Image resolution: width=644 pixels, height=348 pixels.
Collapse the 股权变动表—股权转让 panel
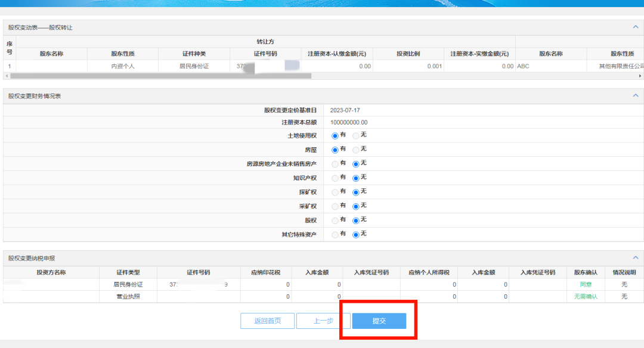pyautogui.click(x=636, y=27)
